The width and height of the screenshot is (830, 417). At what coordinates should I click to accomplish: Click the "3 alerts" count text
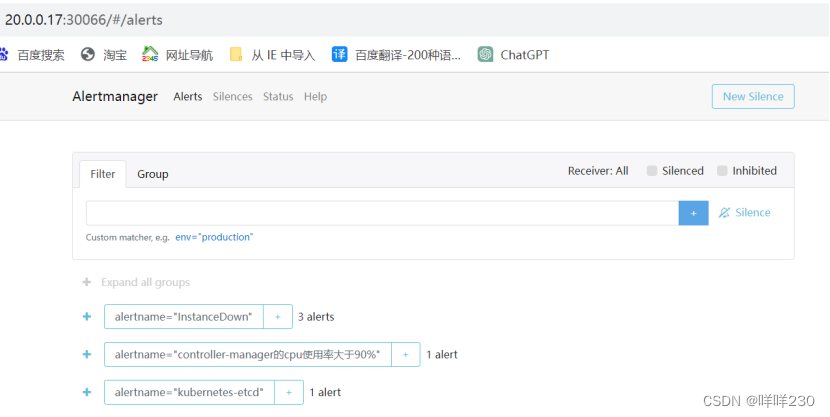click(316, 317)
